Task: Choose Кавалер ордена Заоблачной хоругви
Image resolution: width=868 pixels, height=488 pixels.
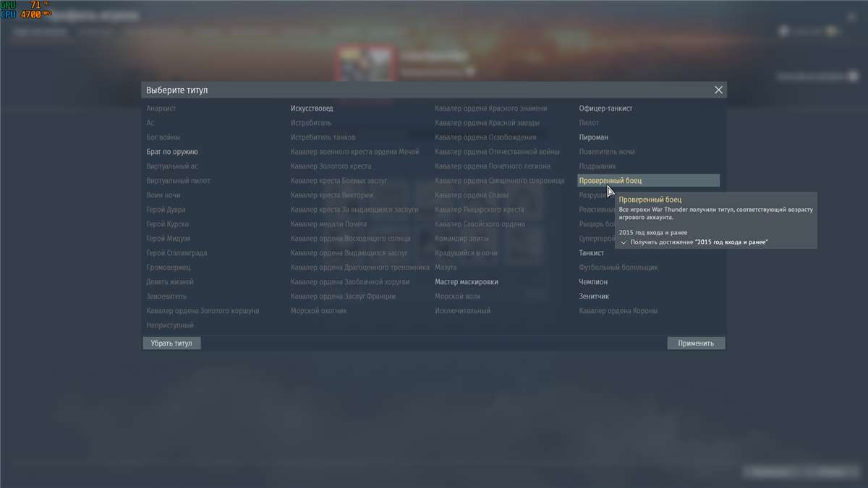Action: 350,282
